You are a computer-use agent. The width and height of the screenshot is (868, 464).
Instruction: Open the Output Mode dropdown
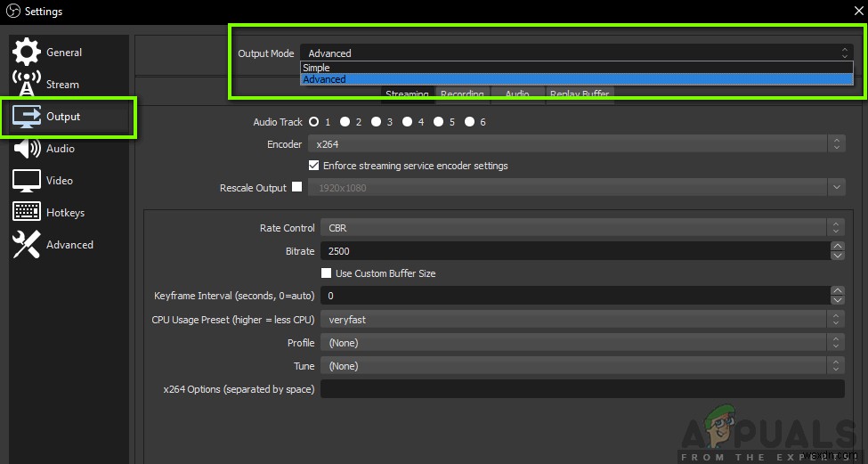(576, 53)
